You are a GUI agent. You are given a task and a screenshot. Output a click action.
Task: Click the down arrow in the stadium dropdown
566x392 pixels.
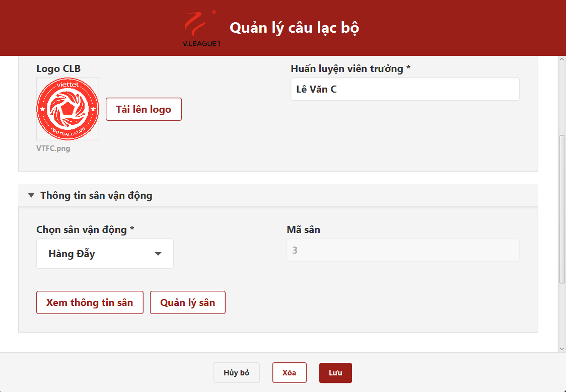158,254
